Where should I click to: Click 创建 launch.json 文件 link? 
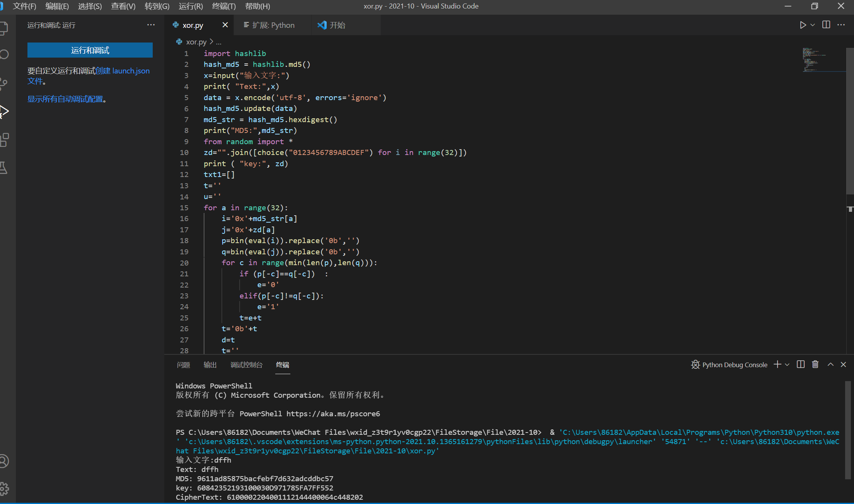(x=122, y=71)
